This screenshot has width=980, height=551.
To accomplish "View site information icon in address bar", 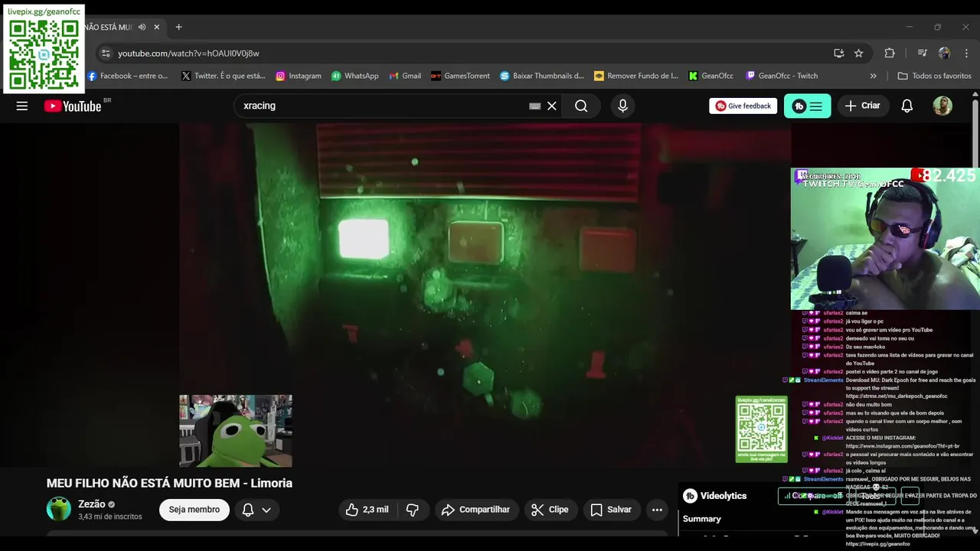I will 106,53.
